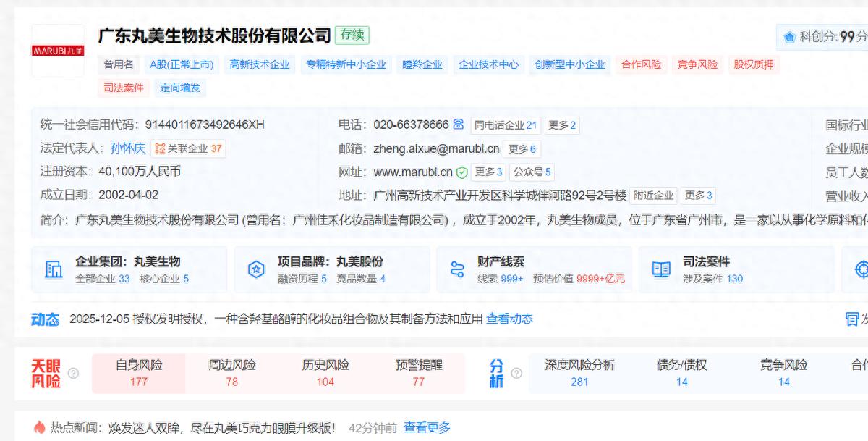
Task: Select the 瞪羚企业 tag
Action: tap(422, 64)
